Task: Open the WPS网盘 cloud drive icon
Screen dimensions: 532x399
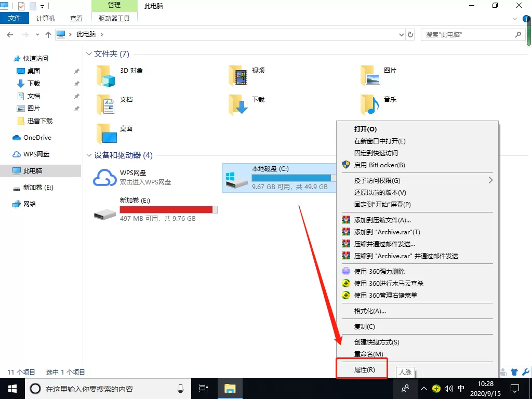Action: [x=104, y=178]
